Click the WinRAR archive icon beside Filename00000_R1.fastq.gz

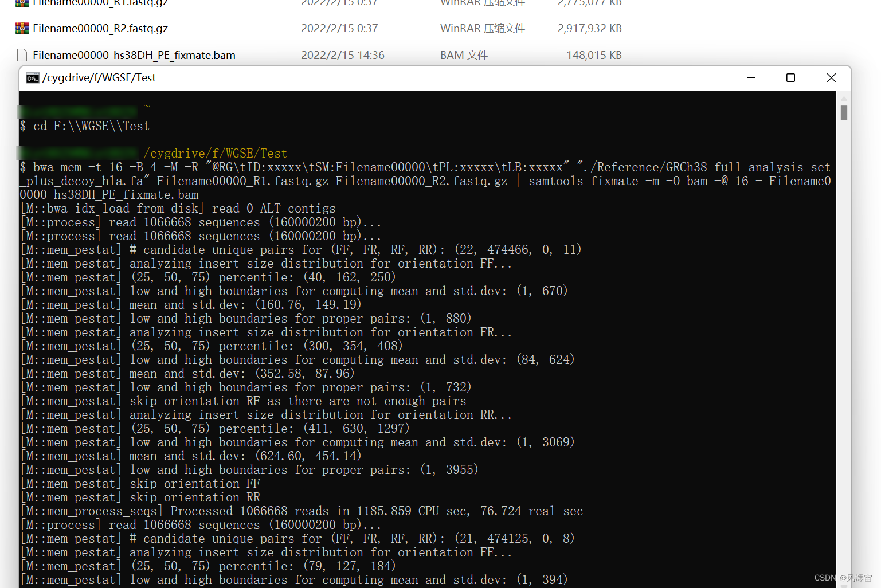click(x=21, y=4)
